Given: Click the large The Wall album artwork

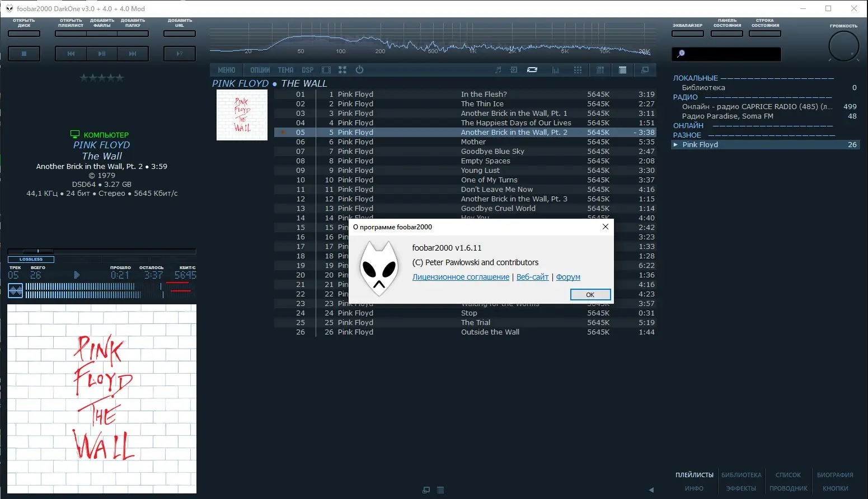Looking at the screenshot, I should (102, 399).
